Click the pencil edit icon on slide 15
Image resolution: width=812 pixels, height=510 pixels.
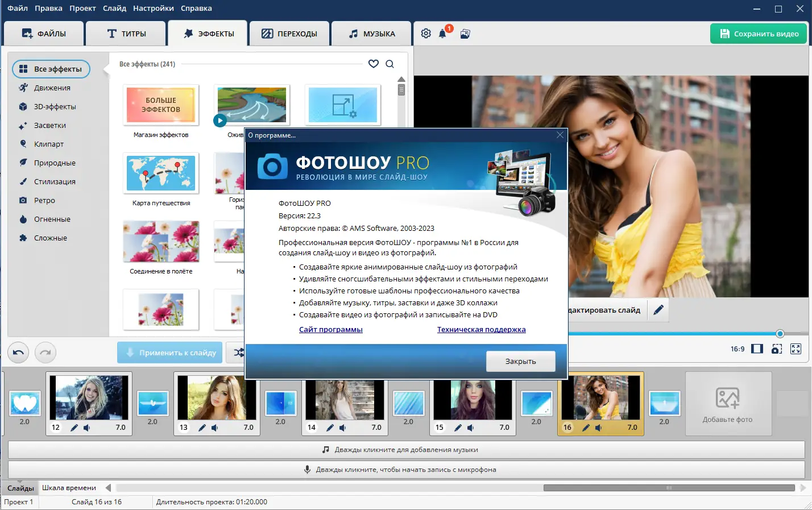(x=458, y=428)
